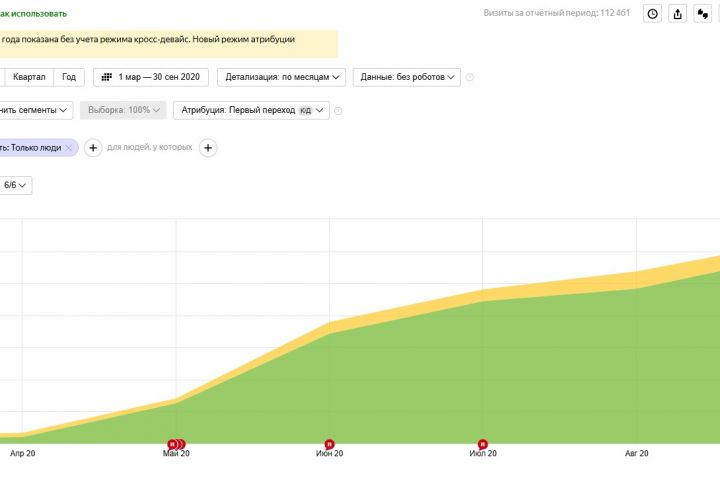The width and height of the screenshot is (720, 480).
Task: Open the Данные: без роботов dropdown
Action: click(x=408, y=77)
